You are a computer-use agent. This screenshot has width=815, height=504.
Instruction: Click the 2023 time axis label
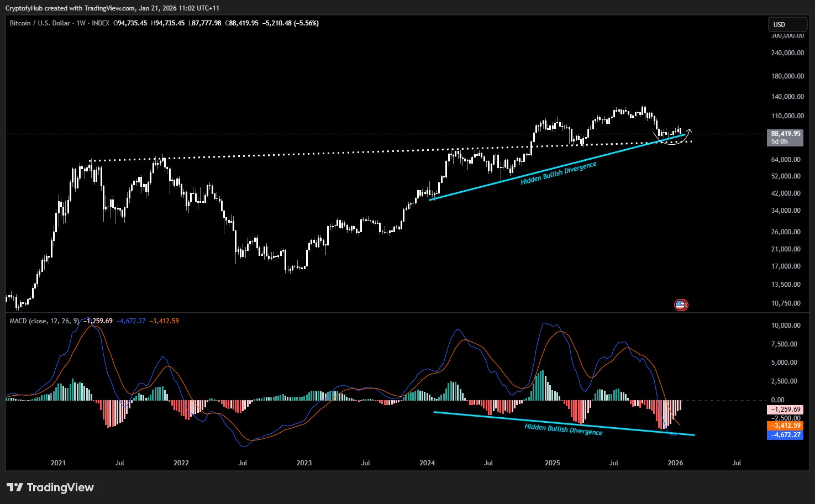304,463
